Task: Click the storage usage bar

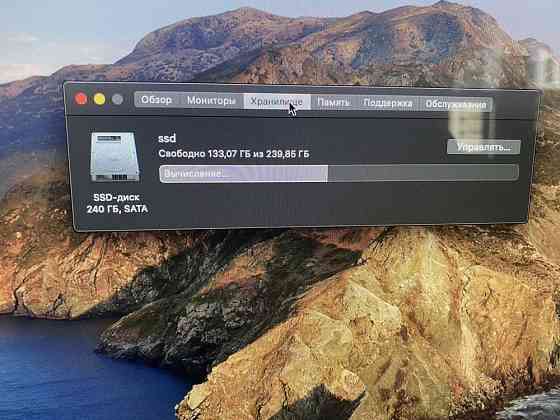Action: 339,174
